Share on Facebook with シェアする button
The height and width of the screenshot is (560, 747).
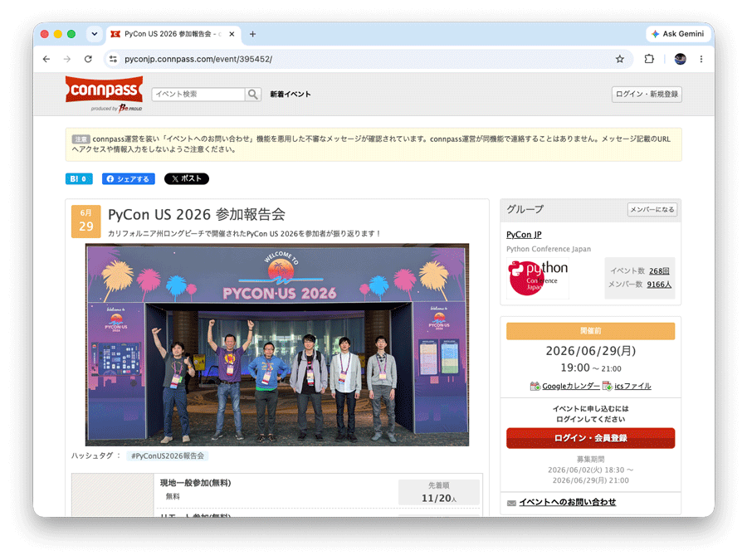(128, 179)
